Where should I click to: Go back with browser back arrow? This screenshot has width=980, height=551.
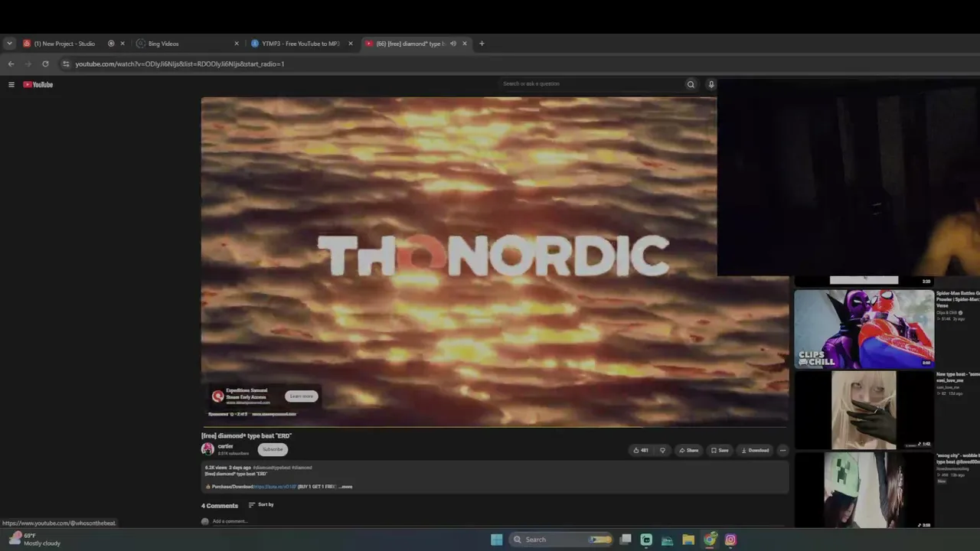(x=11, y=64)
